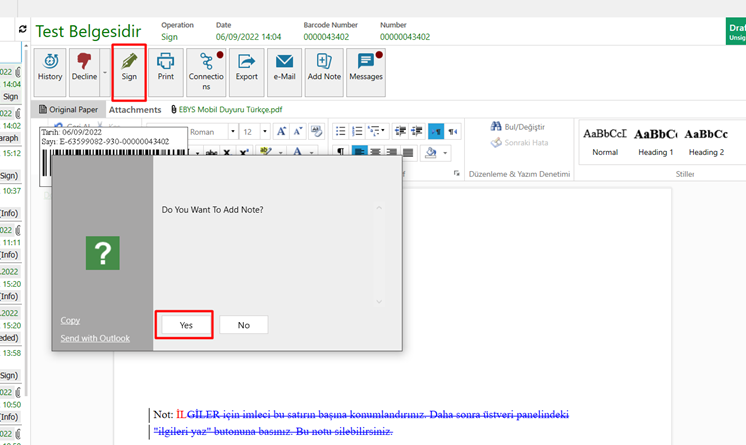Apply the Heading 1 style
746x445 pixels.
click(x=655, y=140)
